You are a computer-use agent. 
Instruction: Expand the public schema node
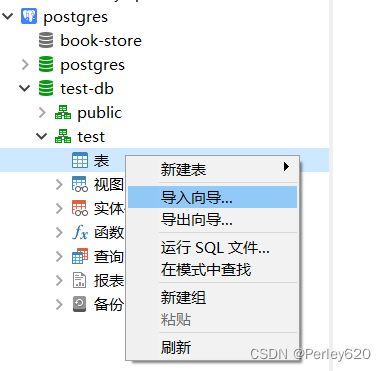coord(42,113)
